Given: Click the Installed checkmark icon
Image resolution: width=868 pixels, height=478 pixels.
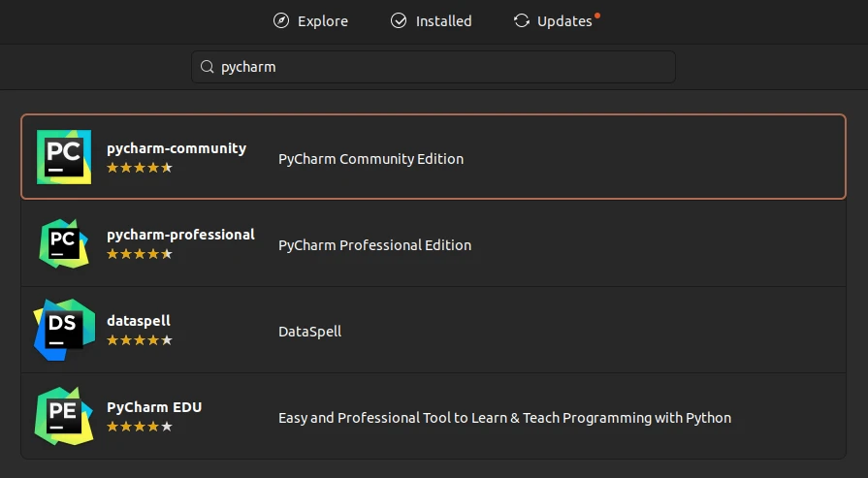Looking at the screenshot, I should coord(399,21).
